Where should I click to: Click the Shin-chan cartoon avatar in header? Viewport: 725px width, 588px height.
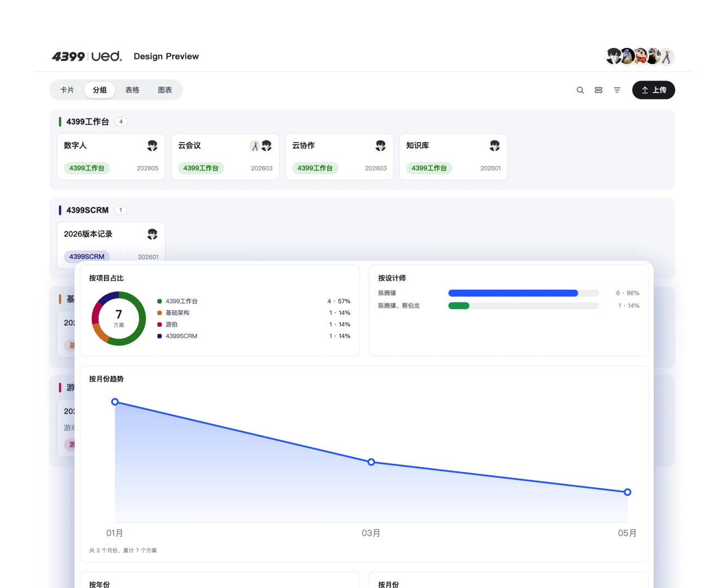(x=641, y=56)
